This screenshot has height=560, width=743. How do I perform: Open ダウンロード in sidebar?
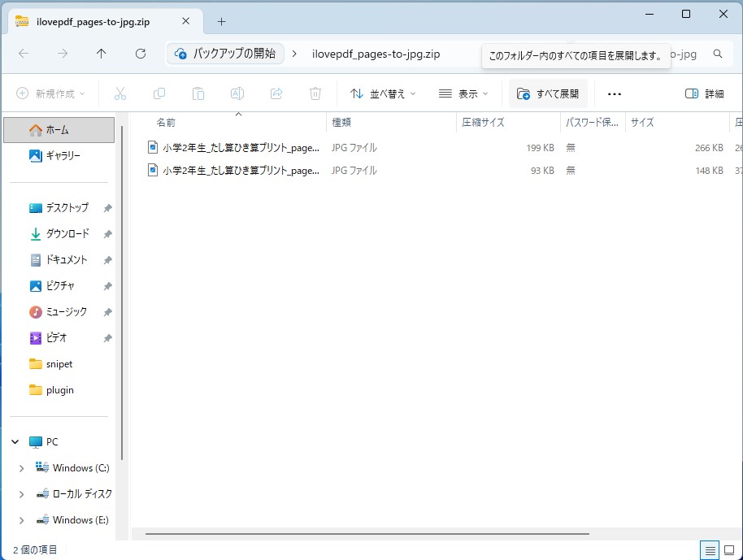59,233
